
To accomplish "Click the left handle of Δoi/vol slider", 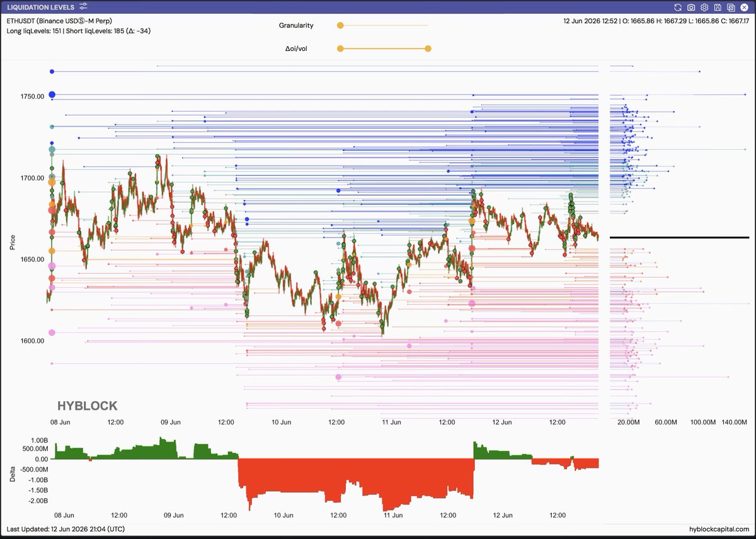I will pyautogui.click(x=340, y=48).
